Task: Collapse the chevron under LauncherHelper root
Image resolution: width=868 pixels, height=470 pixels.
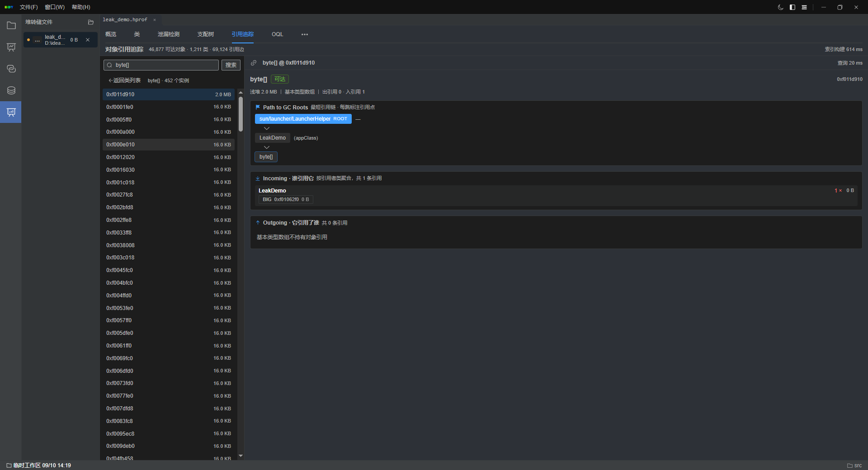Action: tap(267, 128)
